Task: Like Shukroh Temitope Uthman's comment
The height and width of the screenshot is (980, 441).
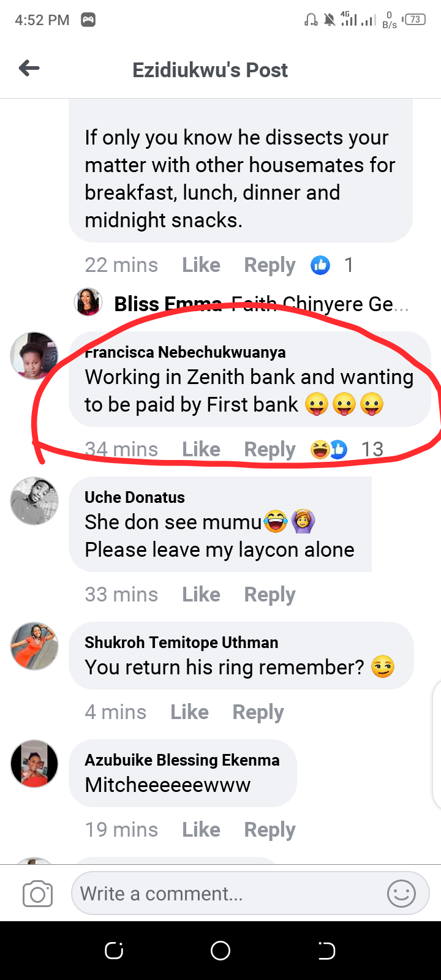Action: (189, 712)
